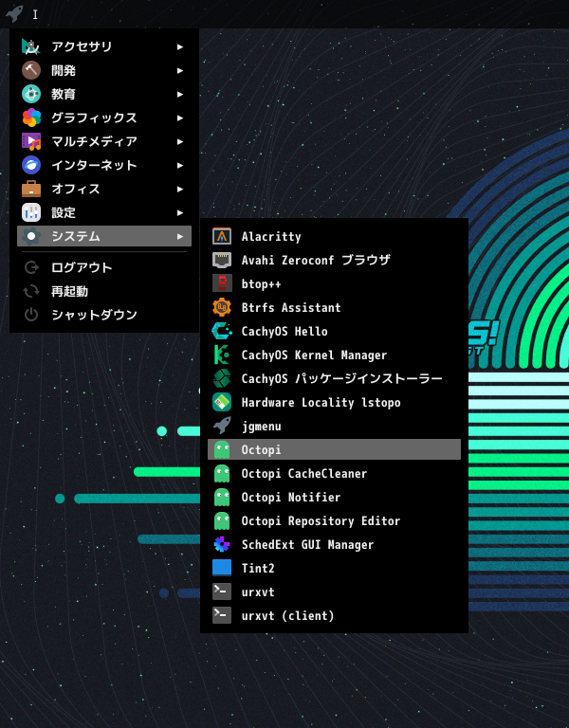Launch the plain urxvt entry
This screenshot has width=569, height=728.
334,591
